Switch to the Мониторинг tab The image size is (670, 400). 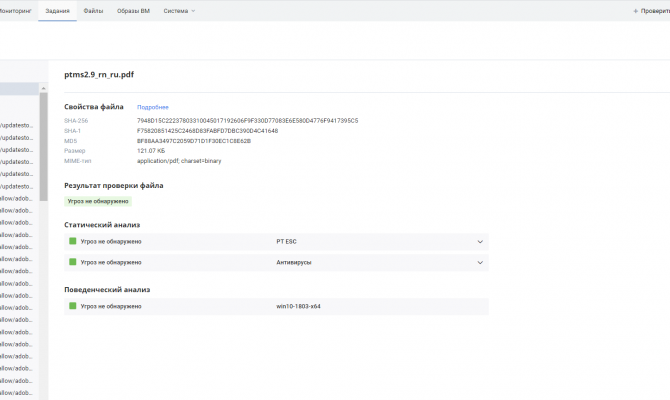15,10
